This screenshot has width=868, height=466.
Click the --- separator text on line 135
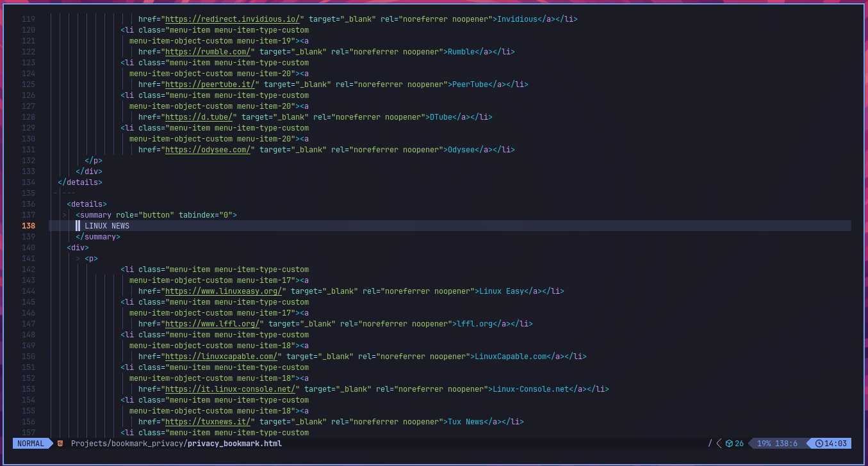click(69, 193)
